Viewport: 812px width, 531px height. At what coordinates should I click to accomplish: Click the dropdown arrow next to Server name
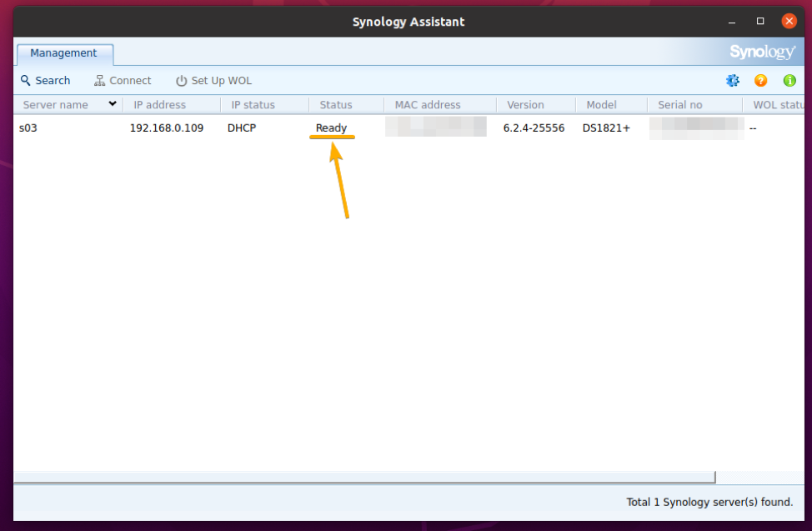tap(112, 104)
